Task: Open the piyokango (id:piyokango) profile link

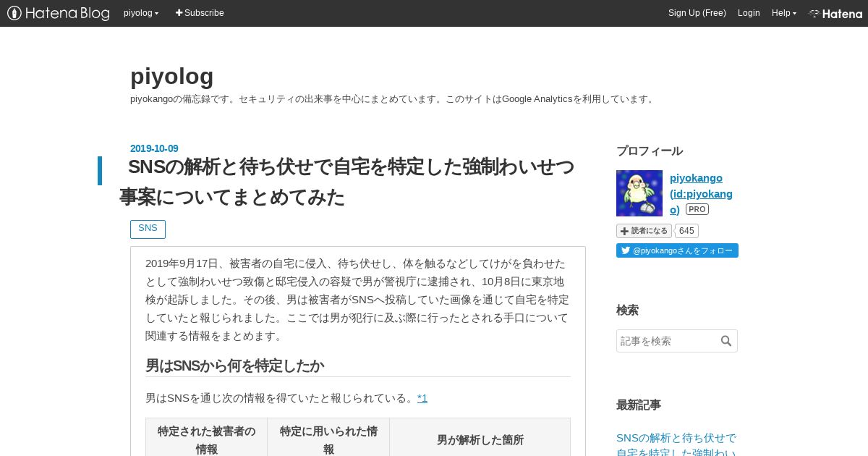Action: pos(701,193)
